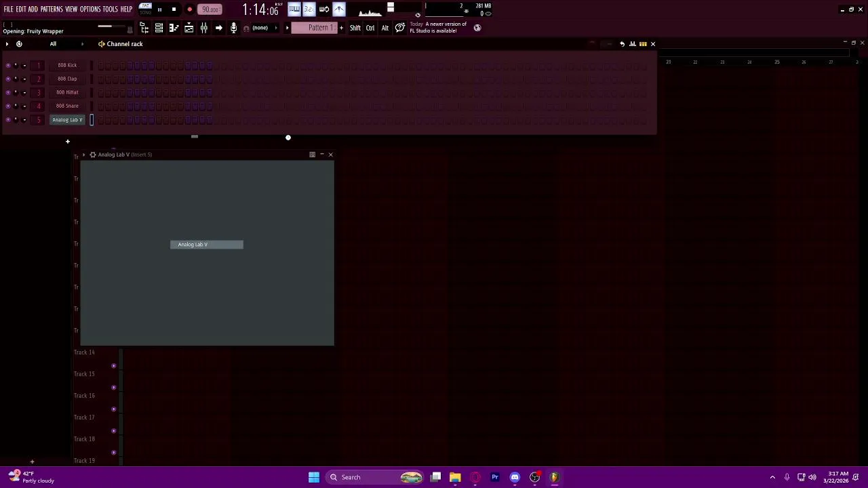Toggle the 3.2.1 countdown before recording icon
Image resolution: width=868 pixels, height=488 pixels.
click(x=309, y=9)
